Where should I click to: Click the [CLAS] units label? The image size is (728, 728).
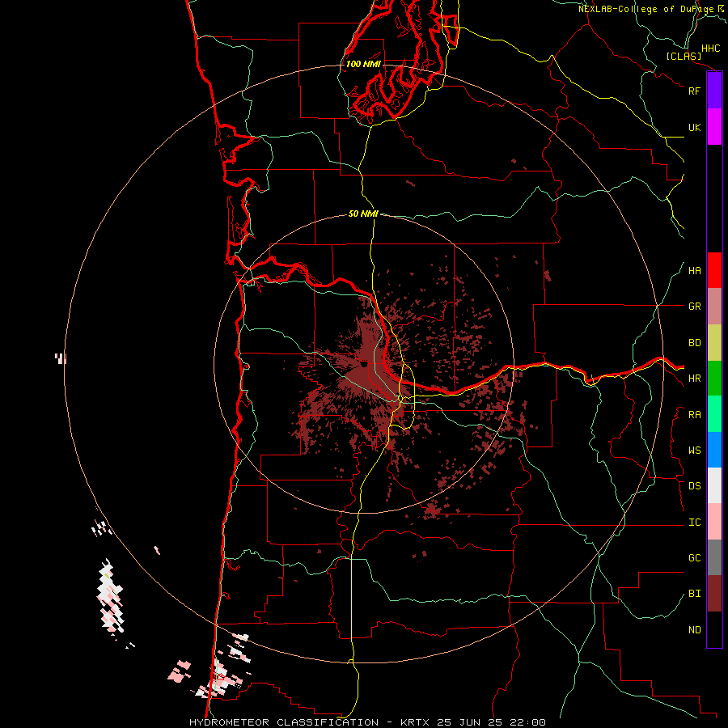pyautogui.click(x=684, y=56)
